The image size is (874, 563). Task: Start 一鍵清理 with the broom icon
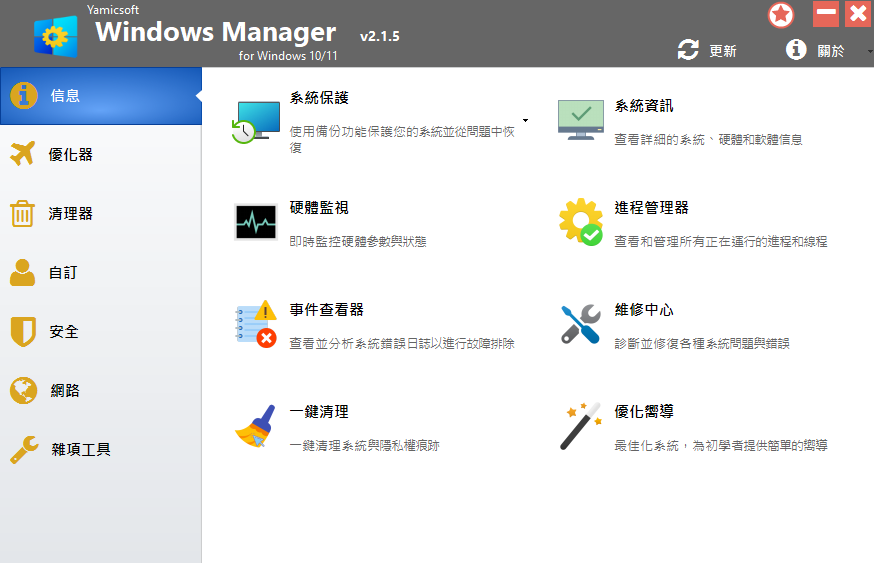(256, 426)
